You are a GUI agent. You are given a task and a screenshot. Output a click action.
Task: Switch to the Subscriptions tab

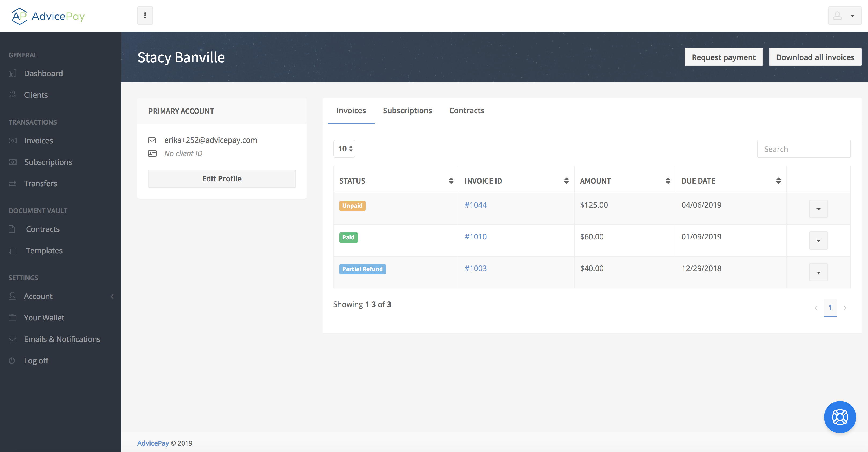408,110
